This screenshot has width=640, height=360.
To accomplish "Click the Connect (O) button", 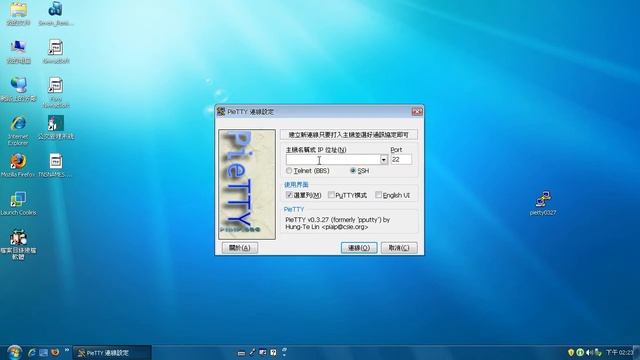I will tap(359, 248).
